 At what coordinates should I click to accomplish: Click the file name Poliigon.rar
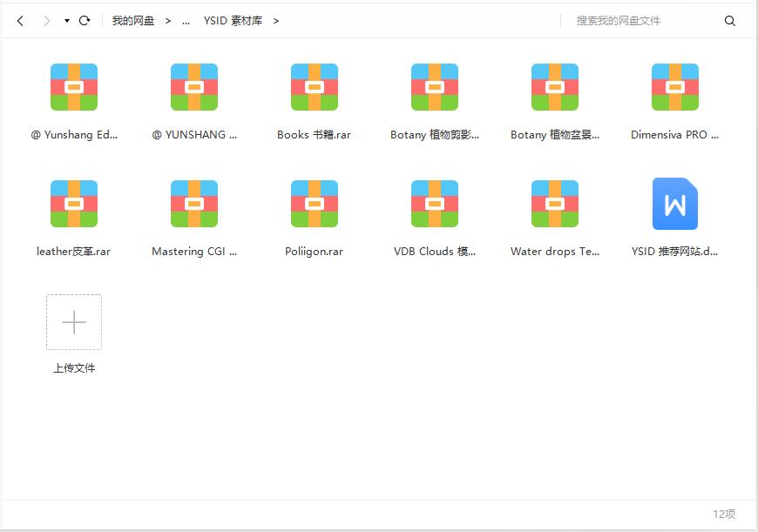pos(315,252)
